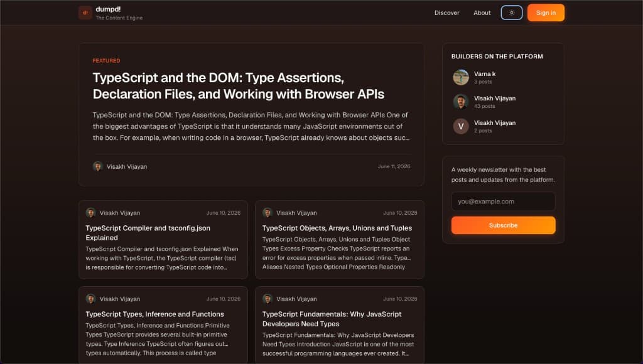Click author avatar on TypeScript Fundamentals card
The width and height of the screenshot is (643, 364).
267,299
